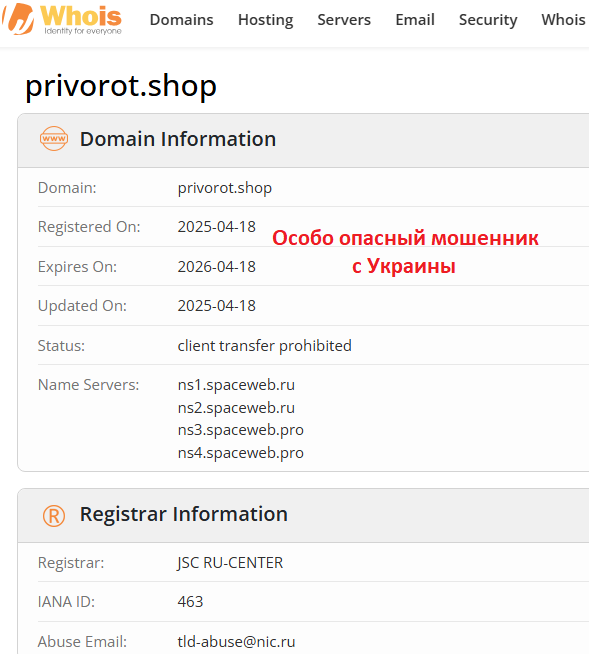Click the ns2.spaceweb.ru name server
Image resolution: width=589 pixels, height=654 pixels.
point(237,407)
